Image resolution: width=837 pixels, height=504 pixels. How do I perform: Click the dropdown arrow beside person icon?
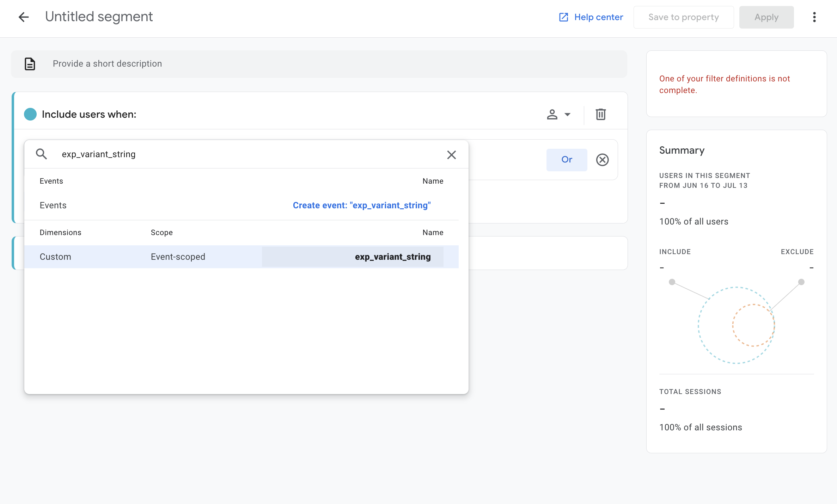click(567, 114)
